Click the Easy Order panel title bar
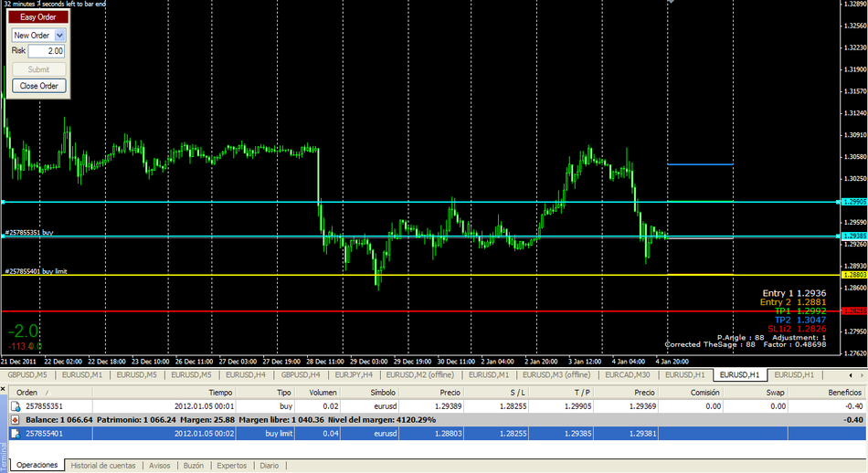This screenshot has height=473, width=868. (38, 16)
